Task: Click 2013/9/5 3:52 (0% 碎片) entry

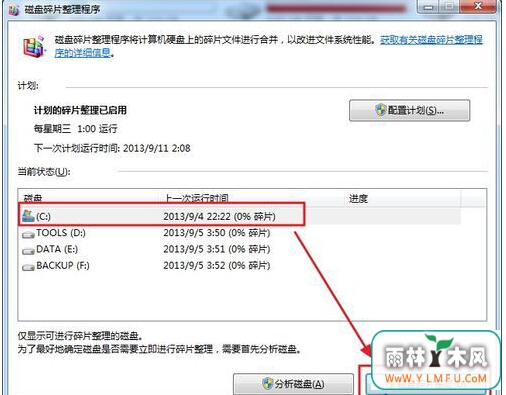Action: (217, 265)
